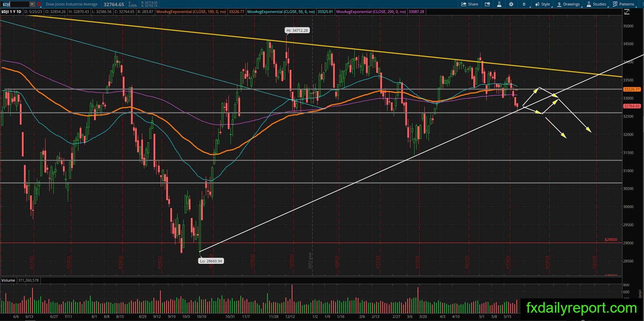Click the Dow Jones Industrial Average title
This screenshot has width=644, height=321.
click(71, 4)
